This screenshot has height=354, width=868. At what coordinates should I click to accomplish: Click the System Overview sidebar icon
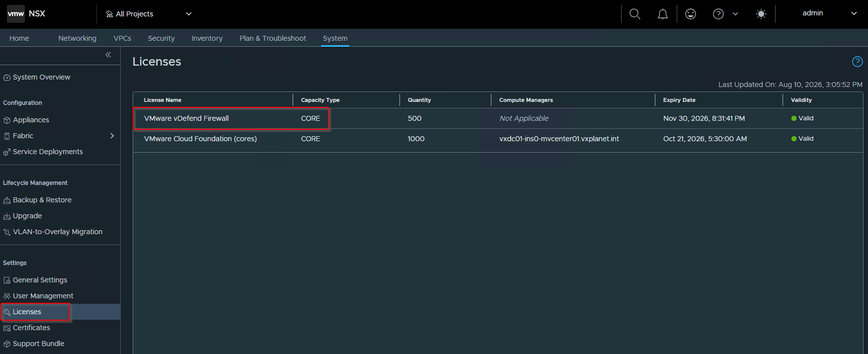point(7,78)
